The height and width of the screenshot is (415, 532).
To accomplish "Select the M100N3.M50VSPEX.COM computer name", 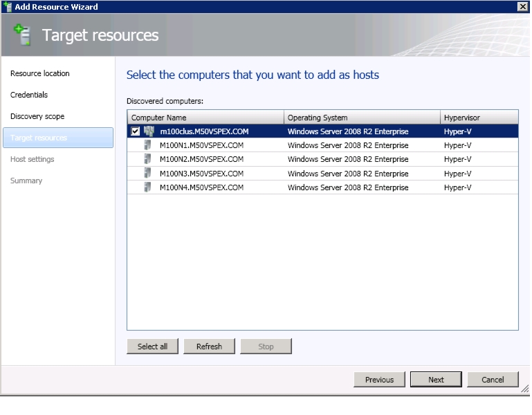I will click(x=201, y=174).
